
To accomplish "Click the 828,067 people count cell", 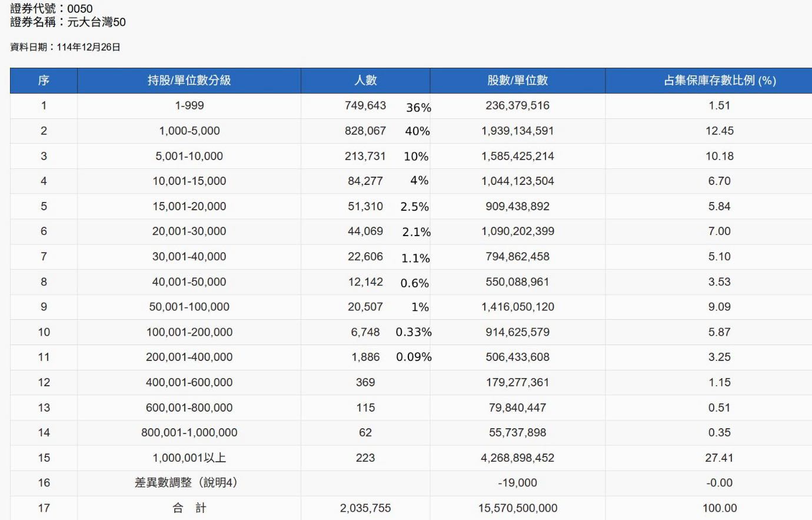I will tap(365, 131).
